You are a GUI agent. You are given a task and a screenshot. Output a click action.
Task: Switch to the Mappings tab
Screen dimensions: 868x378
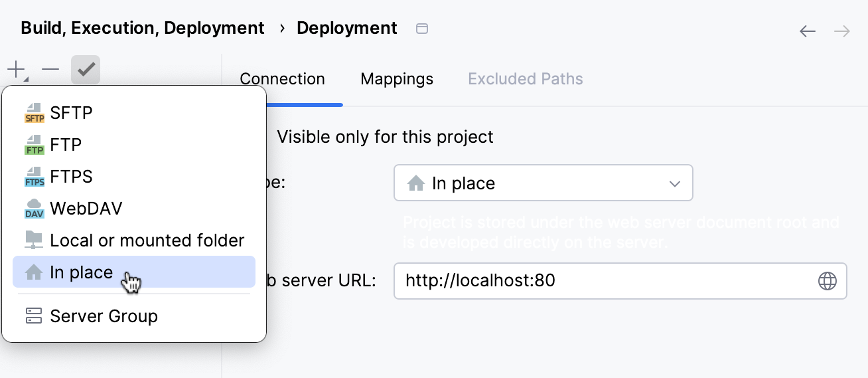point(397,79)
